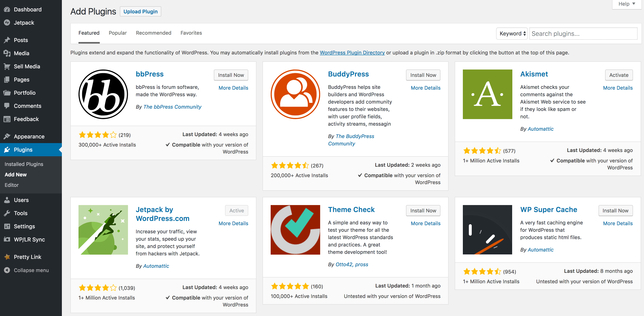Switch to the Popular plugins tab
The width and height of the screenshot is (644, 316).
[x=118, y=33]
